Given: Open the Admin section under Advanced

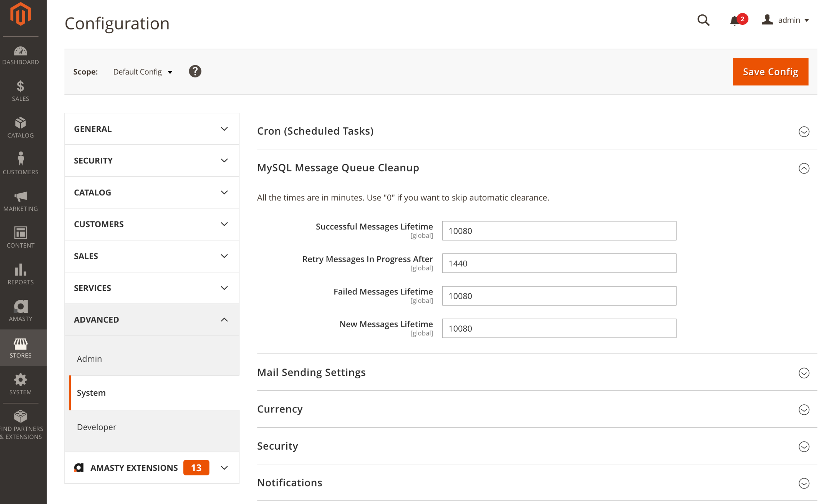Looking at the screenshot, I should [x=89, y=359].
